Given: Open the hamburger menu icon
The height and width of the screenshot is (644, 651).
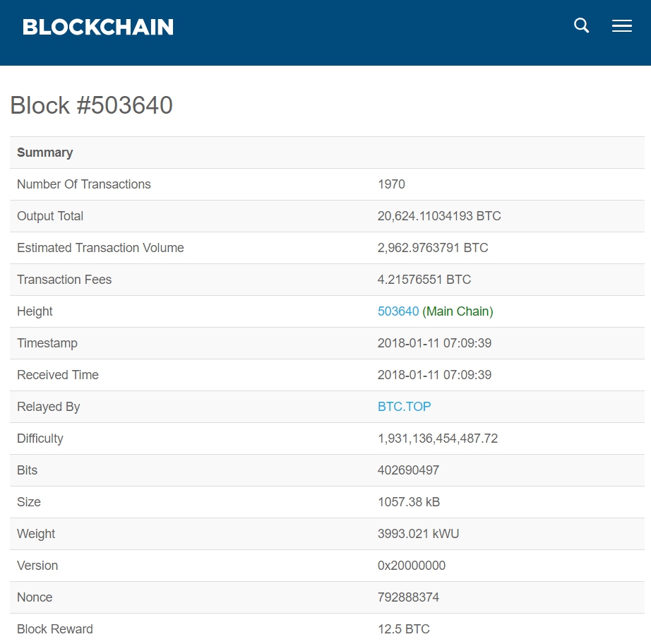Looking at the screenshot, I should [622, 25].
